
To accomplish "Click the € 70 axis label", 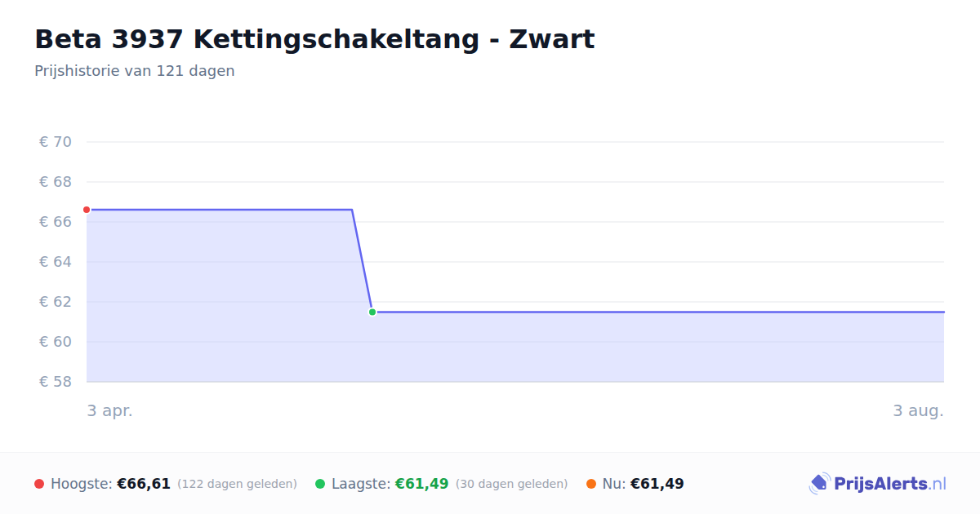I will [56, 142].
